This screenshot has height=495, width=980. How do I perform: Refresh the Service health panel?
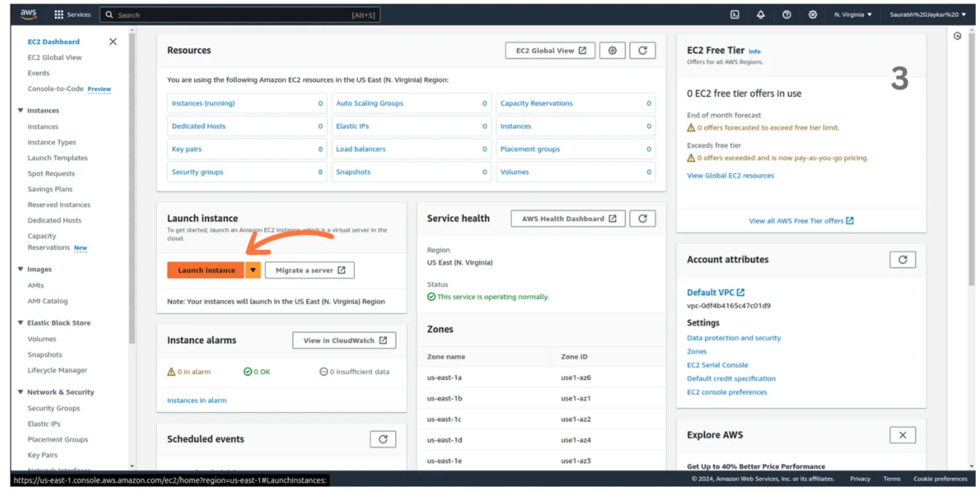(643, 218)
